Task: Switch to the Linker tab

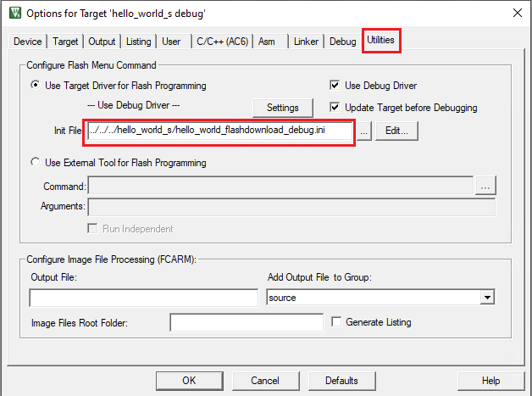Action: pyautogui.click(x=307, y=42)
